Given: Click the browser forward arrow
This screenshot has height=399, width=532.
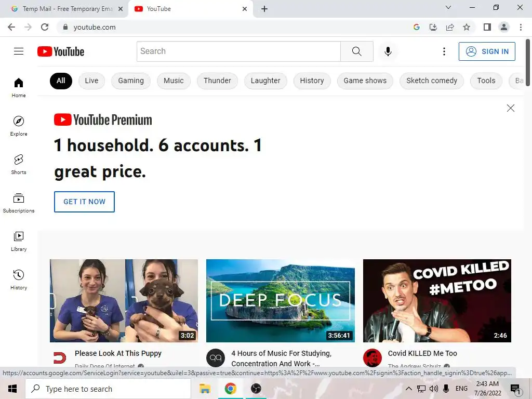Looking at the screenshot, I should (x=28, y=27).
